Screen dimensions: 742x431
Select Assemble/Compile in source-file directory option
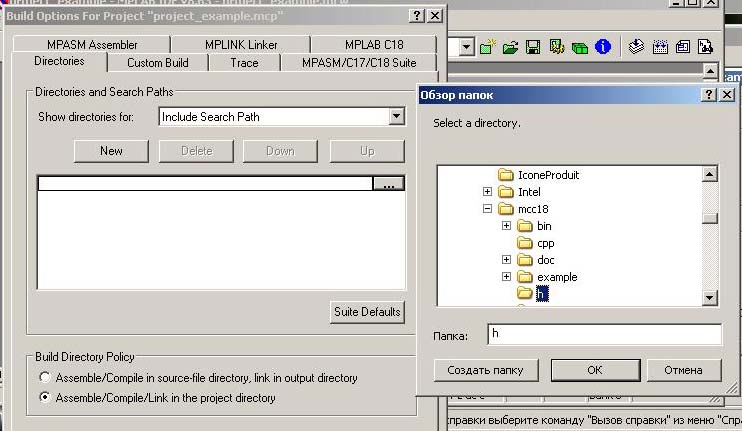pyautogui.click(x=44, y=378)
